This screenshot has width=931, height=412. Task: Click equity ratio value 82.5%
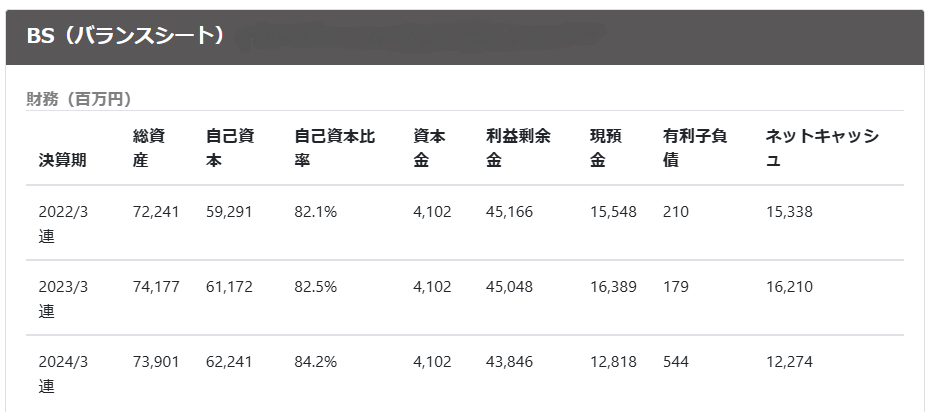[x=316, y=287]
